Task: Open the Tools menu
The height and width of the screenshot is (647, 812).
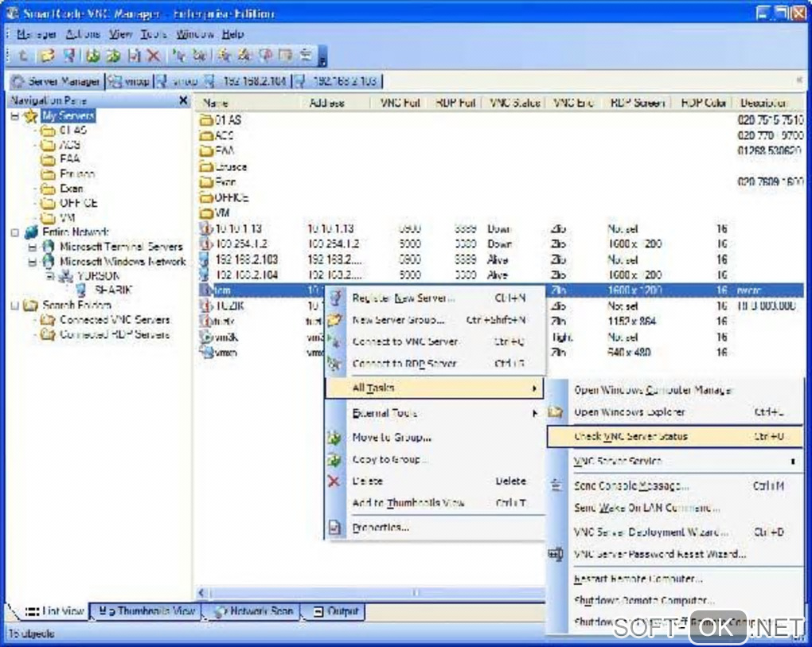Action: coord(154,34)
